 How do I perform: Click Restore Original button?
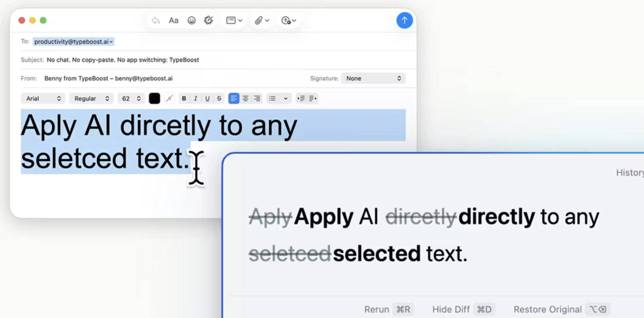pyautogui.click(x=562, y=309)
